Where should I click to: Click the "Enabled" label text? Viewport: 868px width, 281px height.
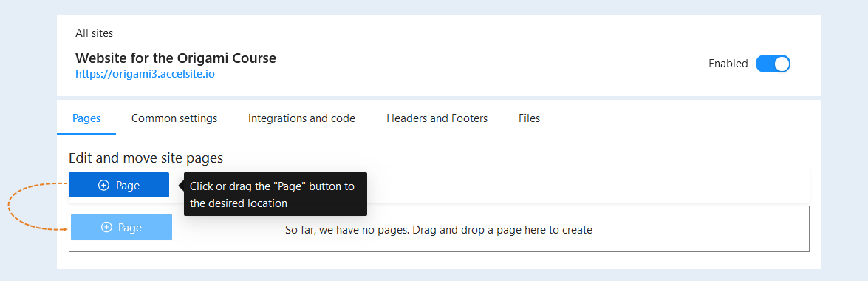point(728,64)
